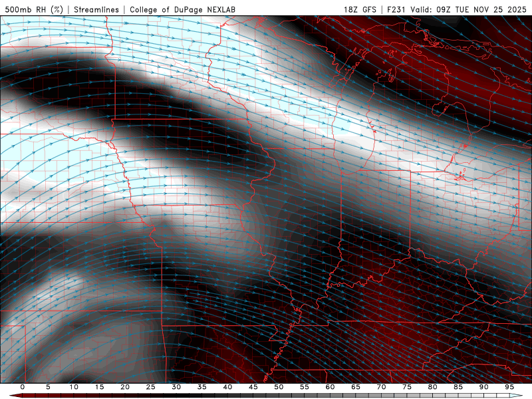The height and width of the screenshot is (399, 532).
Task: Click the '70' value on color scale
Action: click(381, 387)
